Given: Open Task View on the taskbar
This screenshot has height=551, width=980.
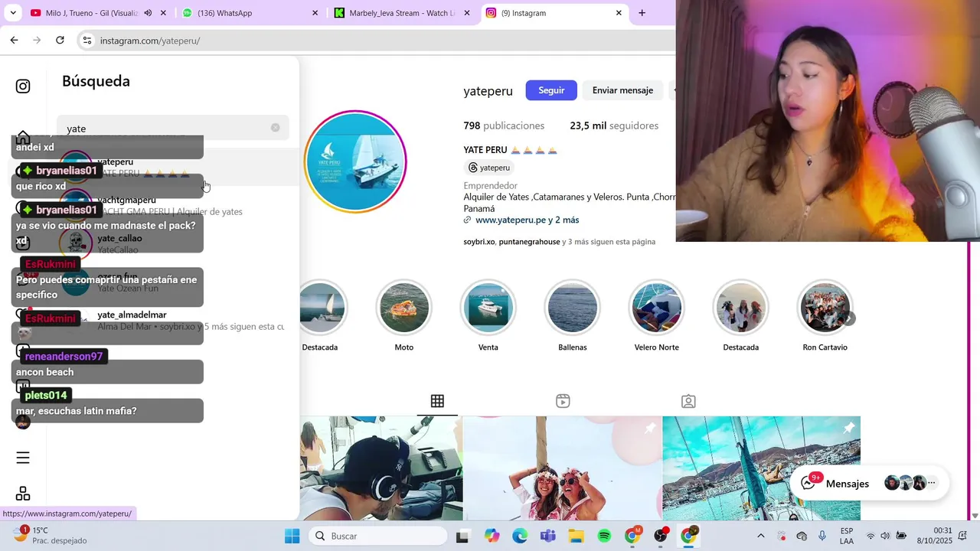Looking at the screenshot, I should [x=462, y=536].
